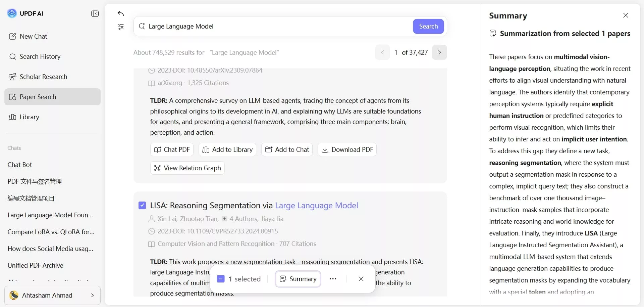Screen dimensions: 644x307
Task: Toggle selection of the Reasoning Segmentation paper
Action: click(x=142, y=205)
